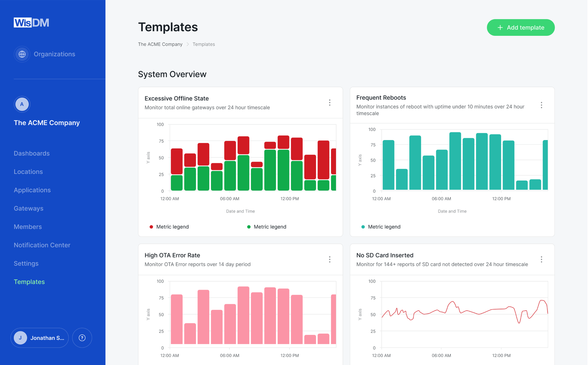Open the help question mark icon
This screenshot has height=365, width=588.
pyautogui.click(x=82, y=338)
